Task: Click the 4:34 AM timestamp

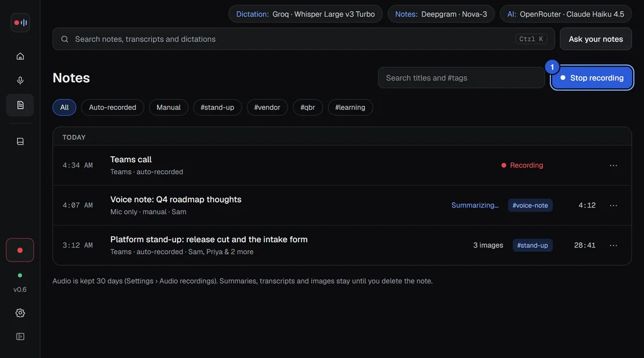Action: tap(78, 165)
